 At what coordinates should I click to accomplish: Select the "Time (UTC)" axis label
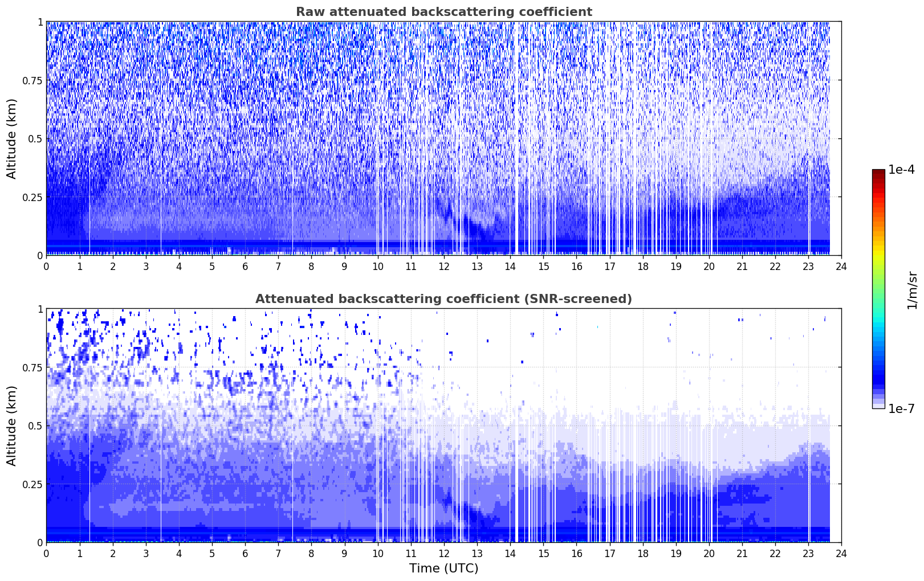[443, 568]
